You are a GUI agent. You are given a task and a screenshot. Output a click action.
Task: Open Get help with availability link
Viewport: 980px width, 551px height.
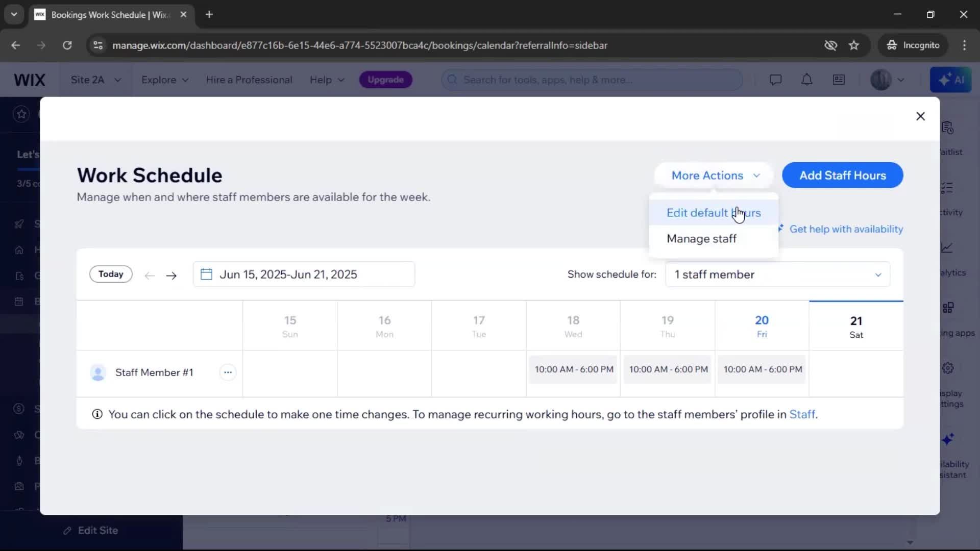pyautogui.click(x=846, y=229)
